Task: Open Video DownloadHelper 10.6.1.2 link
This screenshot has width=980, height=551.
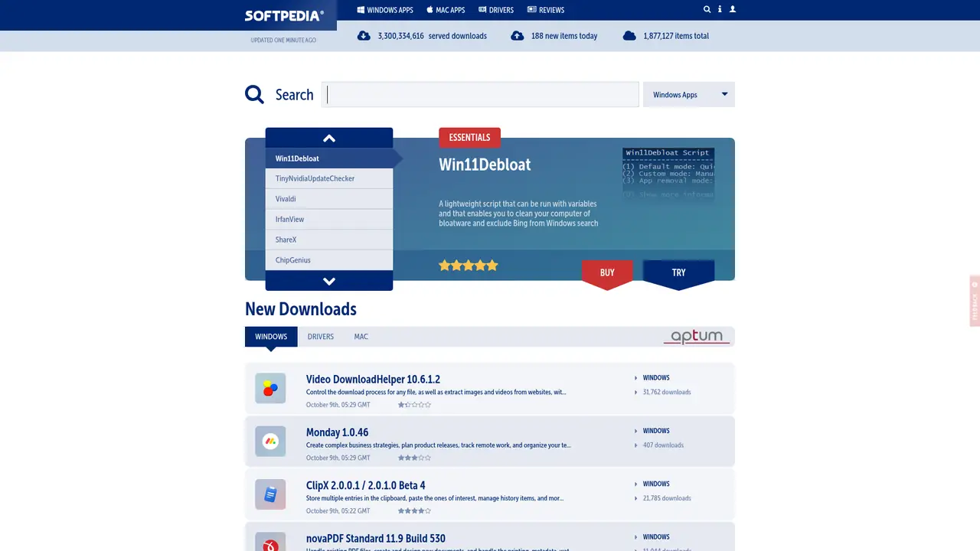Action: tap(373, 379)
